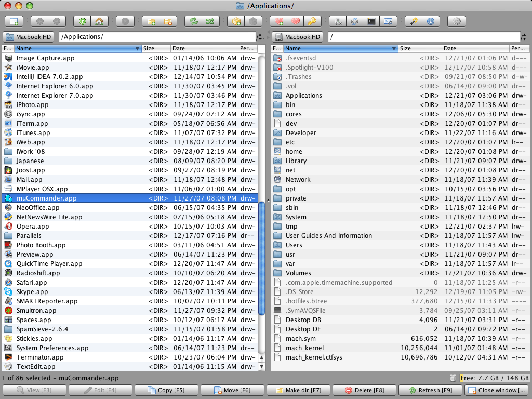This screenshot has width=532, height=399.
Task: Show properties with blue info icon
Action: point(430,21)
